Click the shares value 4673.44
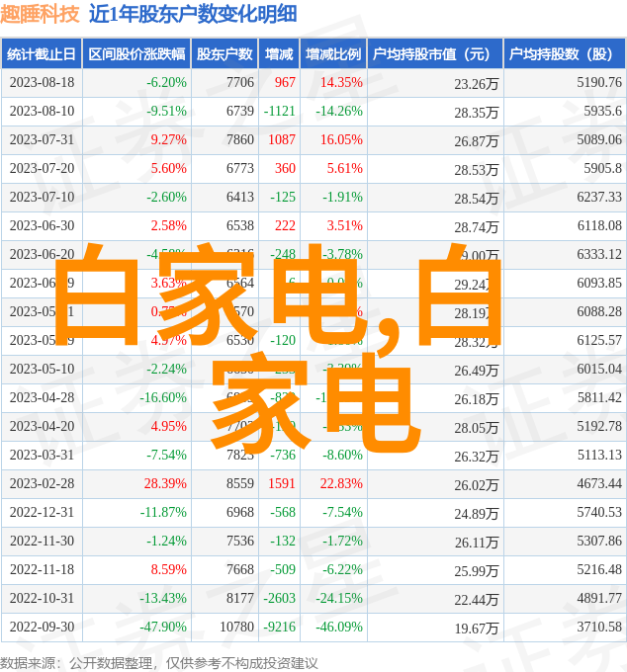This screenshot has width=627, height=672. click(x=599, y=483)
